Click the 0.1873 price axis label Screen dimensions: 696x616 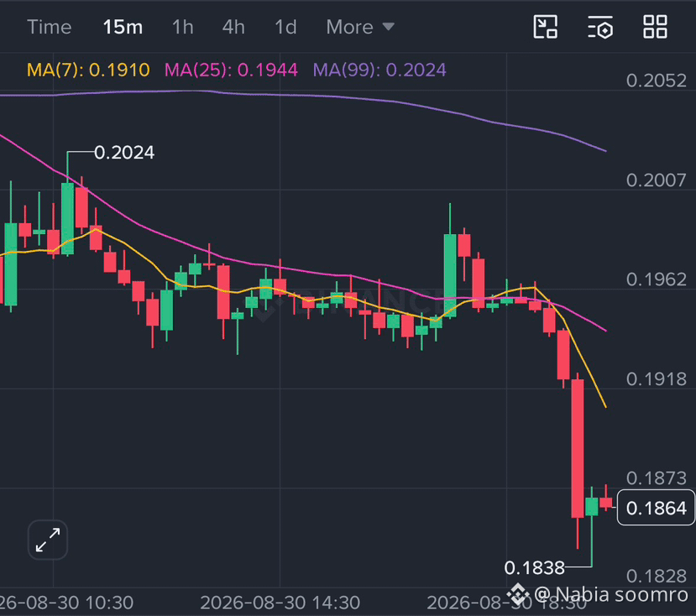pos(656,478)
